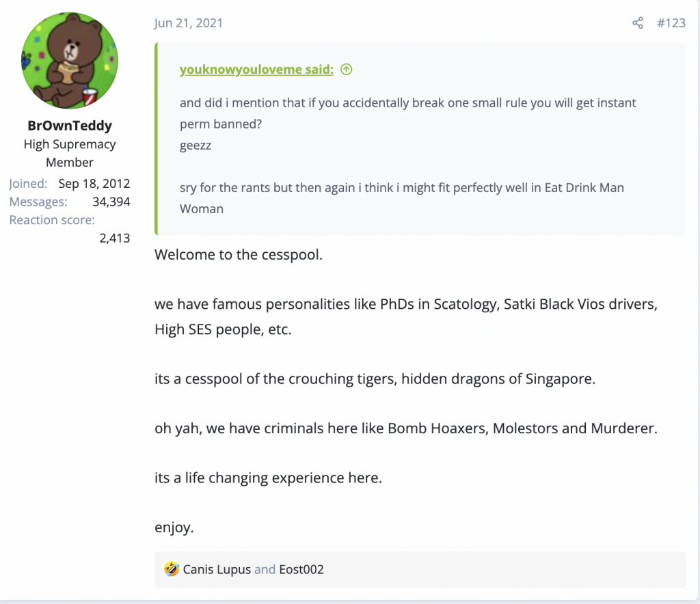Click the Jun 21, 2021 timestamp

point(189,23)
